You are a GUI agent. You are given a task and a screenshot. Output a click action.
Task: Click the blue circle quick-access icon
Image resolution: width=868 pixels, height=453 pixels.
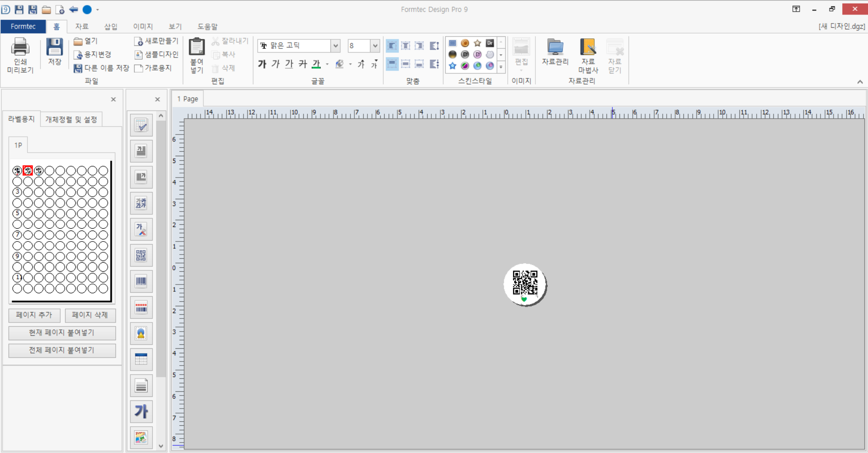click(x=87, y=9)
